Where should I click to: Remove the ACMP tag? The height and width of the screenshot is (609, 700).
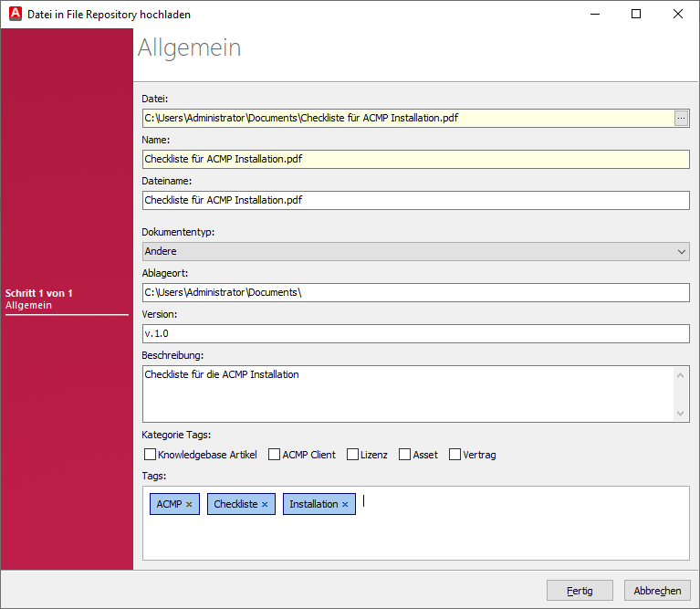(x=189, y=504)
